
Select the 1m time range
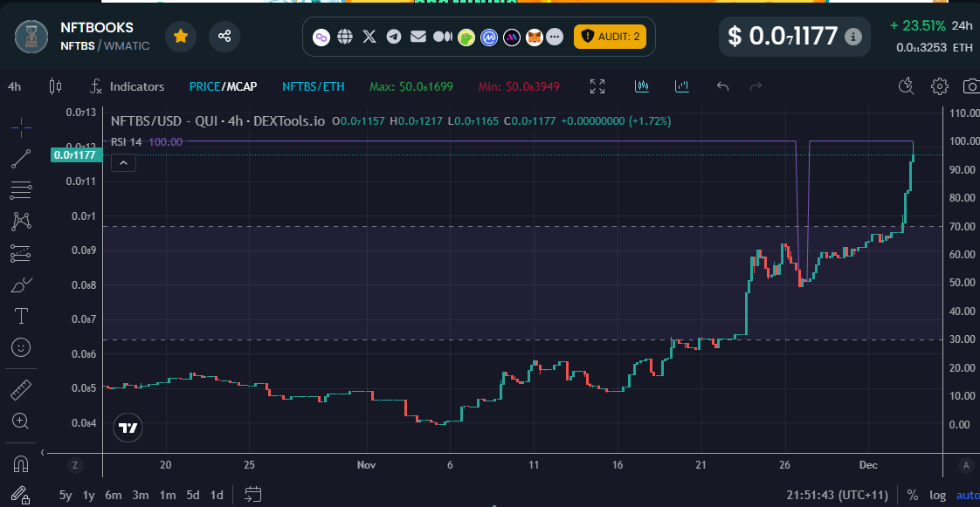click(x=168, y=495)
